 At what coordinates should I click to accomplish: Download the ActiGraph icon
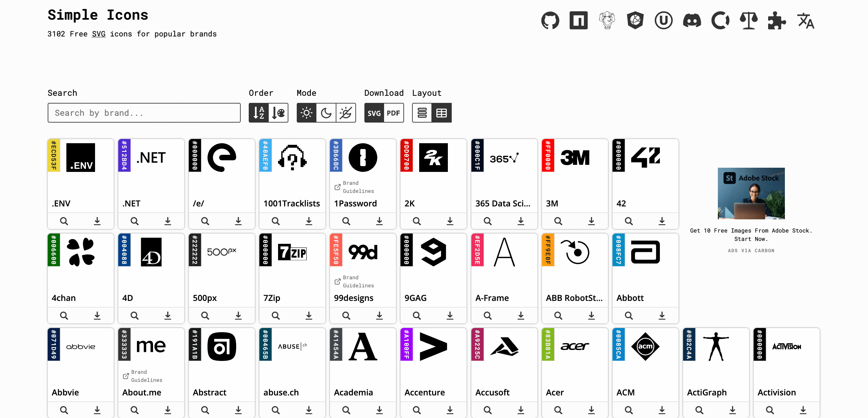733,410
